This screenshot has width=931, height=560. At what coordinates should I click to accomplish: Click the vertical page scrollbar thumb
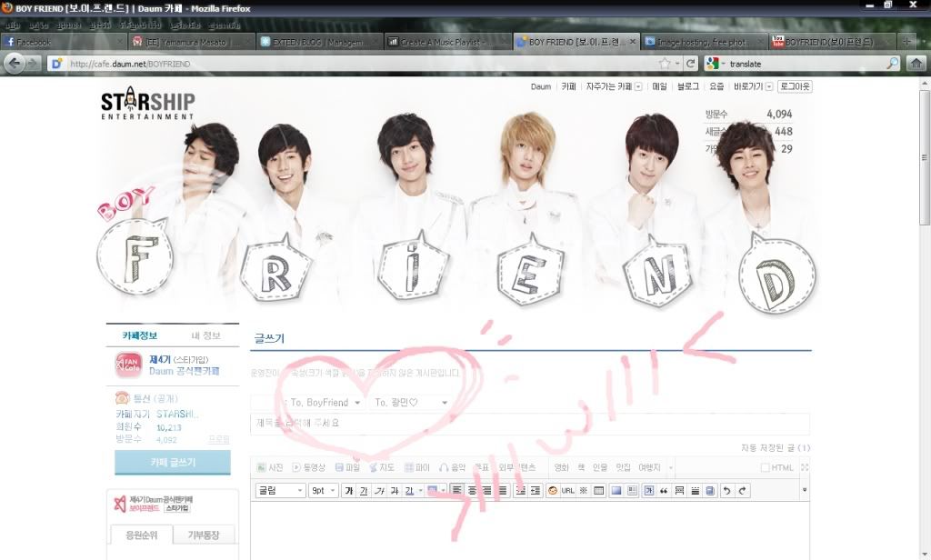(925, 158)
